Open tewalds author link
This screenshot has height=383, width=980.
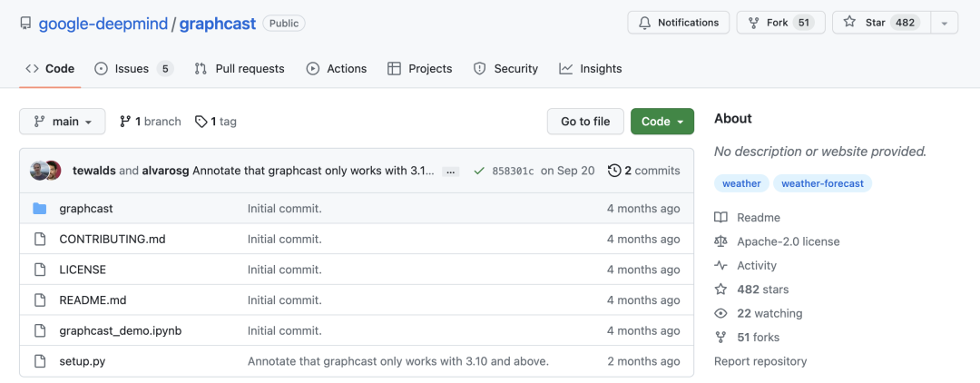(x=93, y=171)
